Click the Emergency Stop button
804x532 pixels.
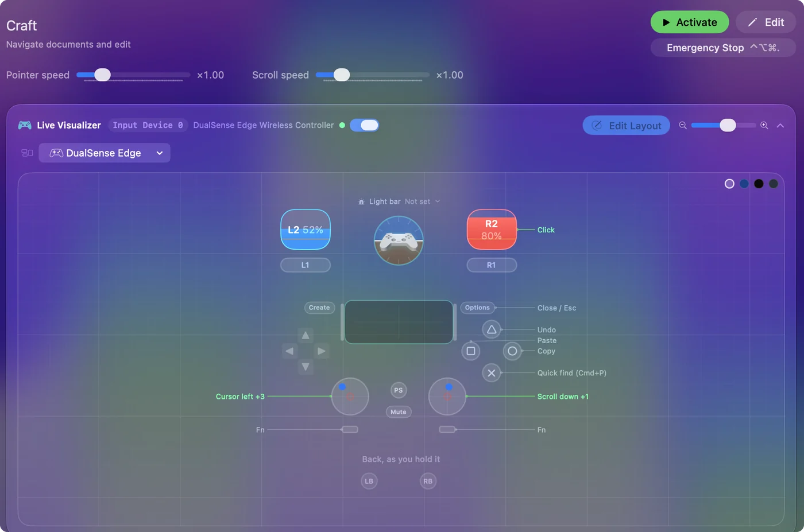coord(723,48)
